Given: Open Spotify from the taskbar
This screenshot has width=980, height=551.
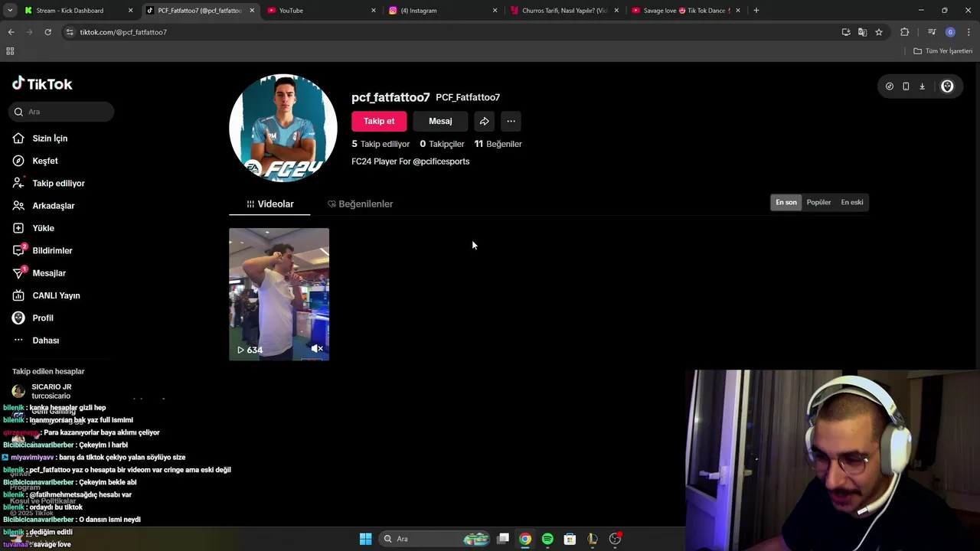Looking at the screenshot, I should click(x=547, y=539).
